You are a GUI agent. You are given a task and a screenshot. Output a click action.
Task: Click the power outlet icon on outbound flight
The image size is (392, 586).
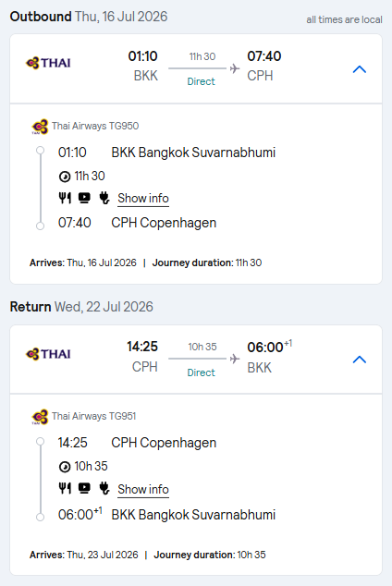point(104,198)
